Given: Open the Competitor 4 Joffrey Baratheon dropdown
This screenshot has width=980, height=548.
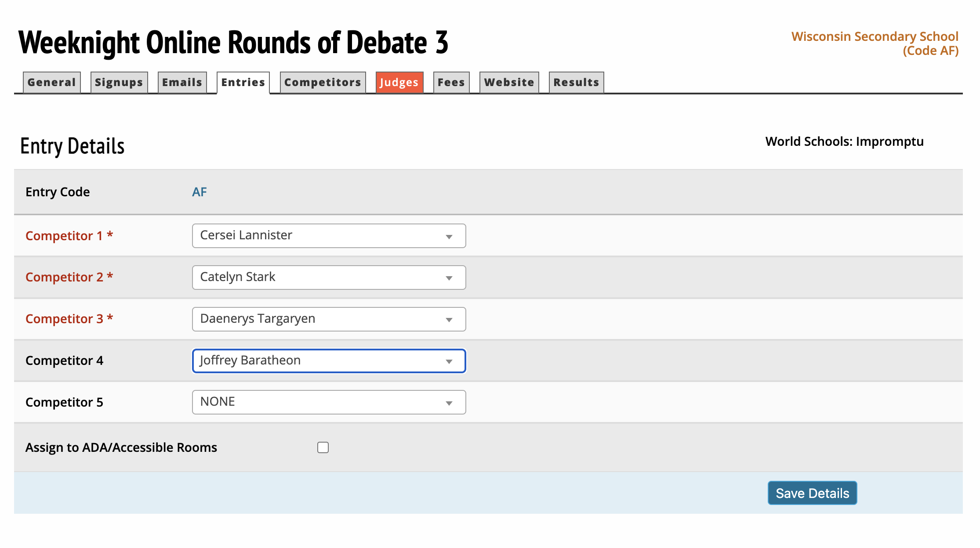Looking at the screenshot, I should point(329,361).
